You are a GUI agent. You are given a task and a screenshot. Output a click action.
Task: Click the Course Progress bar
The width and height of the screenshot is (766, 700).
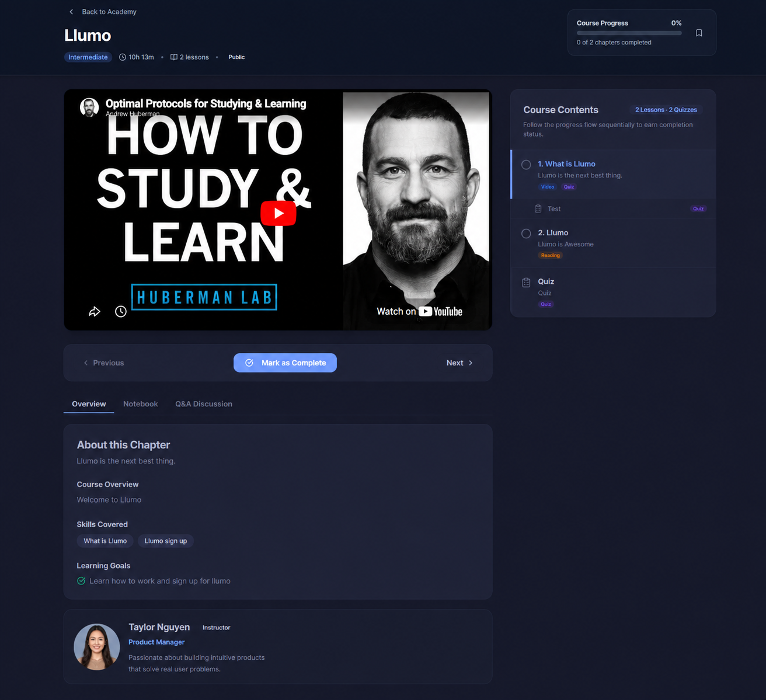click(629, 33)
